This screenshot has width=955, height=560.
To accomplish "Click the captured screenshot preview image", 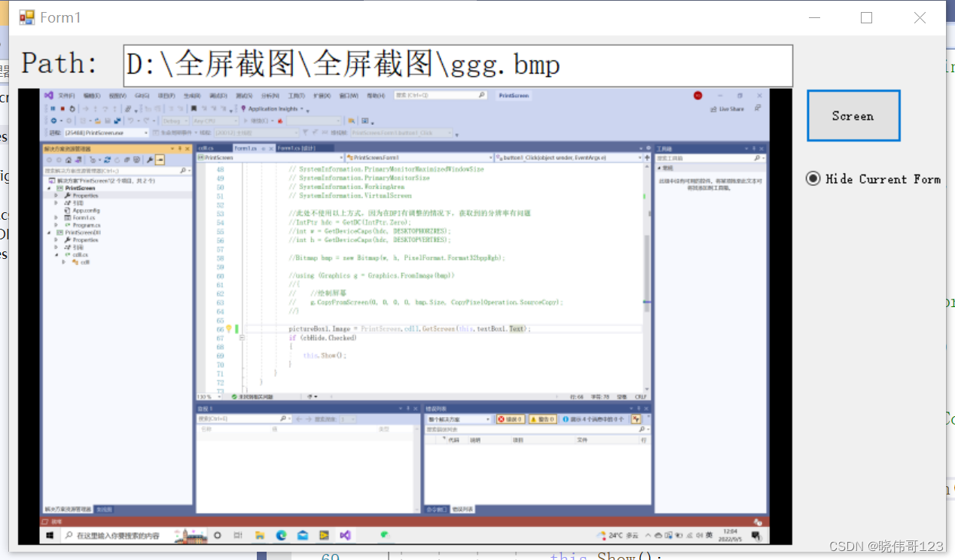I will coord(405,316).
